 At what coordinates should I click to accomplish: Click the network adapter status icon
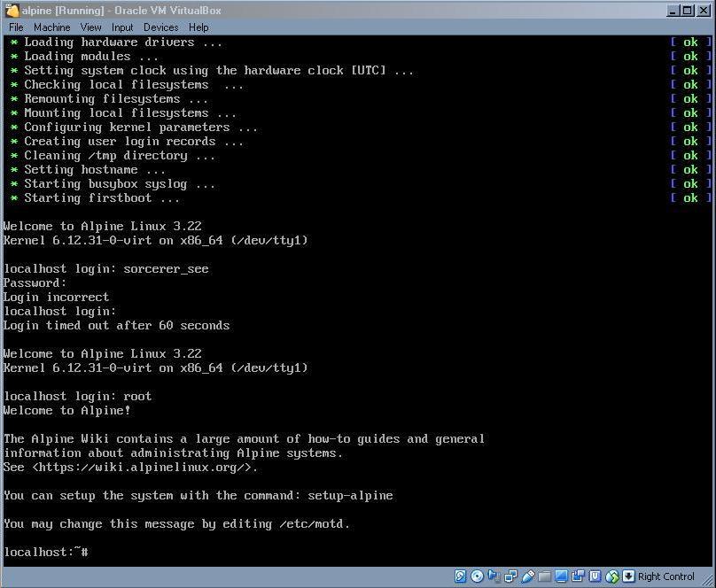[x=510, y=576]
